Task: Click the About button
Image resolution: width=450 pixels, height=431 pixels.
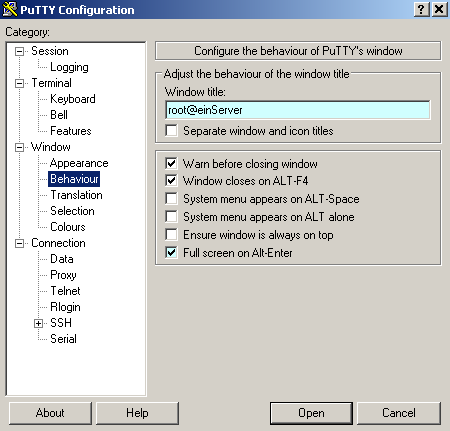Action: coord(50,413)
